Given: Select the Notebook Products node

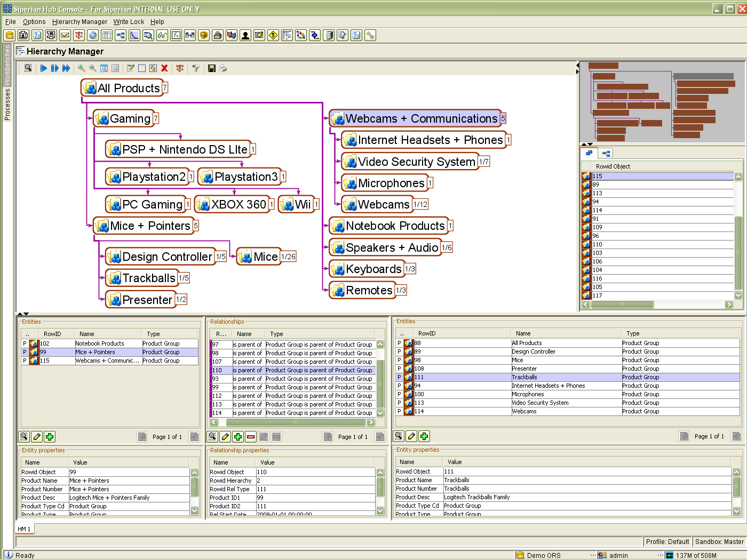Looking at the screenshot, I should pos(388,226).
